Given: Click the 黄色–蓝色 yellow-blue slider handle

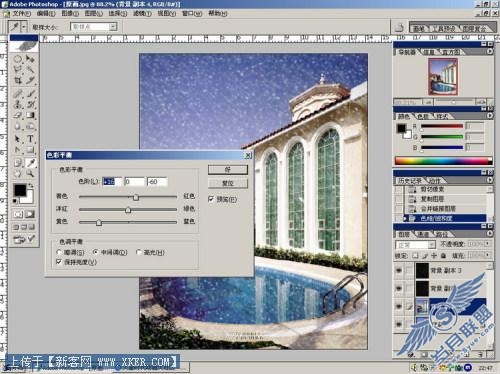Looking at the screenshot, I should (x=99, y=222).
